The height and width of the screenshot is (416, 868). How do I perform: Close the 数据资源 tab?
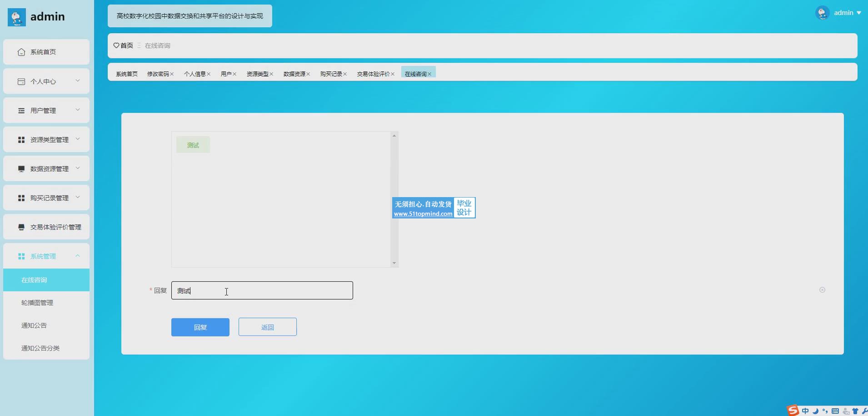tap(308, 74)
